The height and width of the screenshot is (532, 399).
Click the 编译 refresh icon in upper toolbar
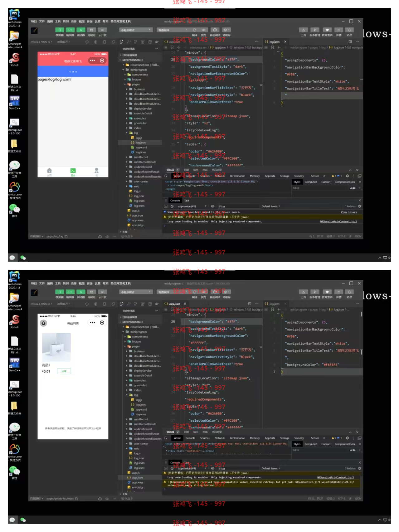[195, 30]
